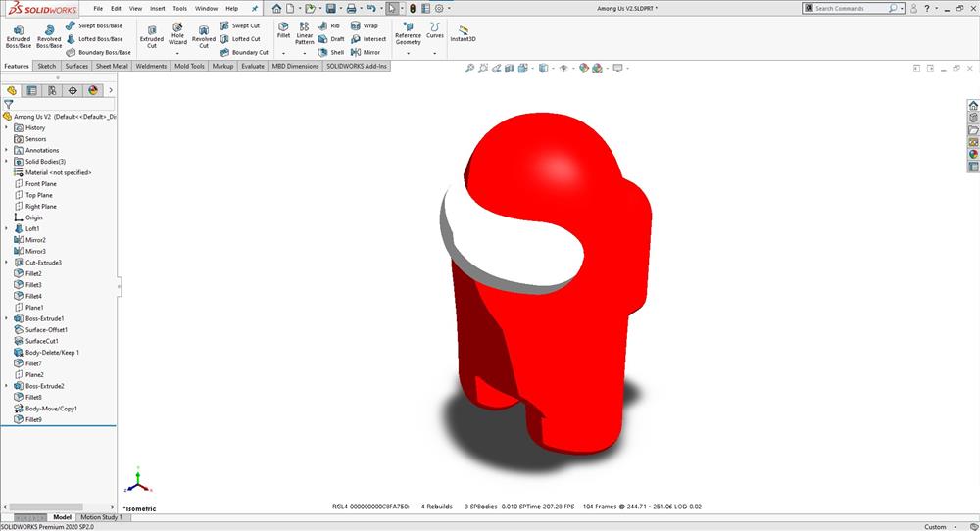Image resolution: width=980 pixels, height=531 pixels.
Task: Expand the History tree item
Action: [6, 127]
